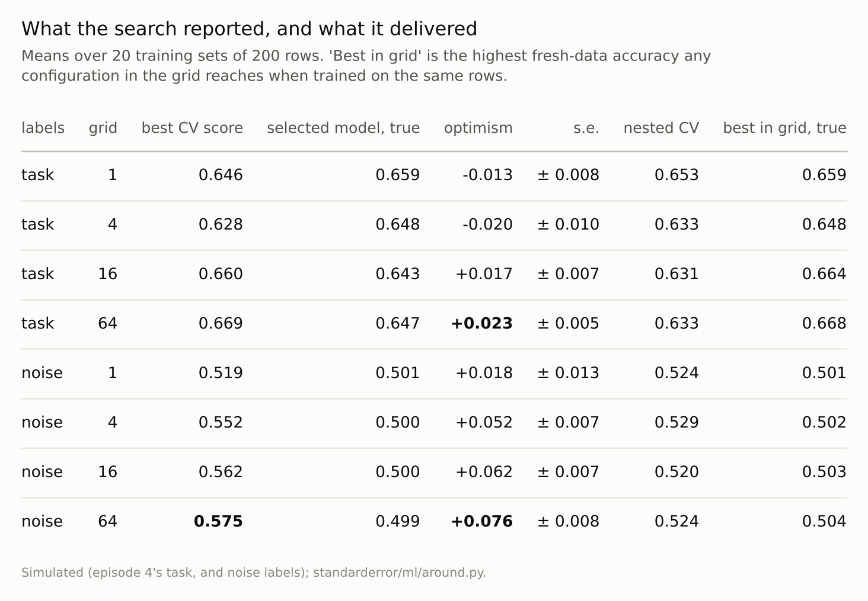The width and height of the screenshot is (868, 601).
Task: Click the ± 0.013 standard error cell
Action: [568, 373]
